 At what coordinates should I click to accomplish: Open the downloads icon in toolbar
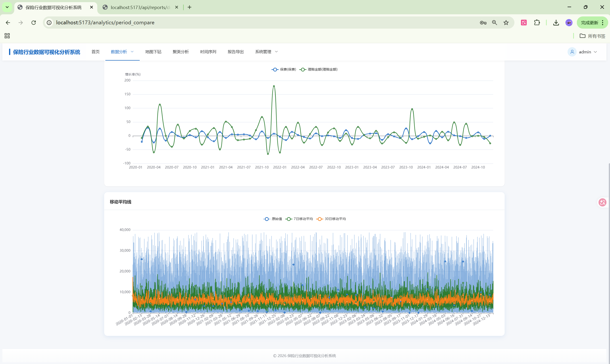click(x=556, y=23)
